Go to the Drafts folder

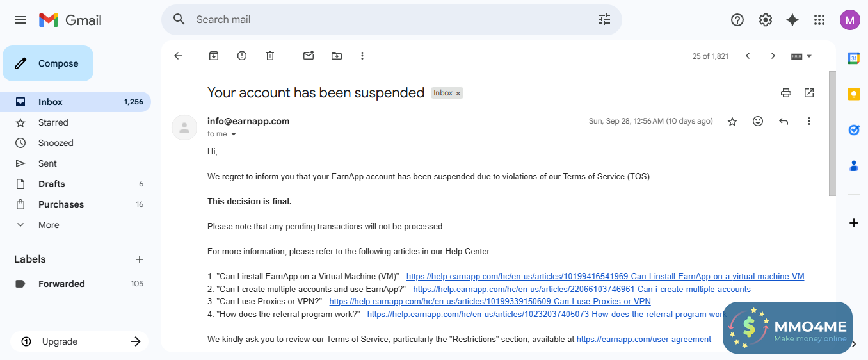52,184
